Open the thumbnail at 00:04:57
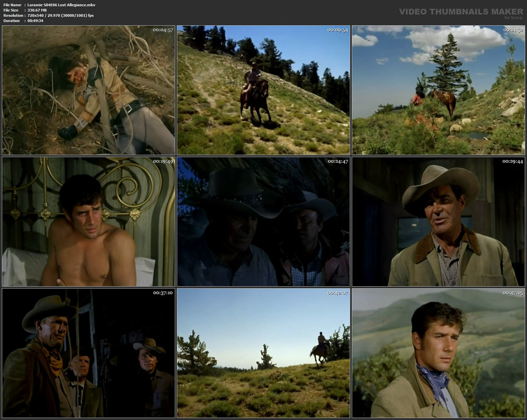The image size is (527, 420). point(89,90)
